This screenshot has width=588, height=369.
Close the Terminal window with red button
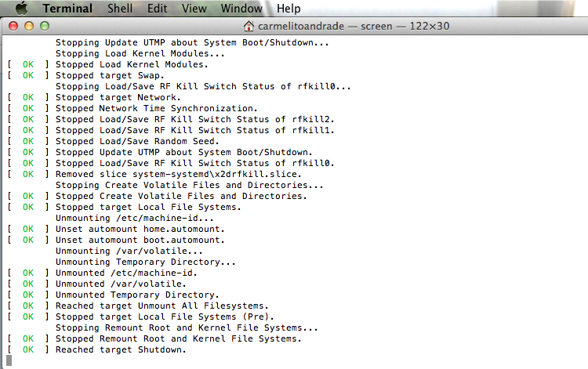click(13, 26)
